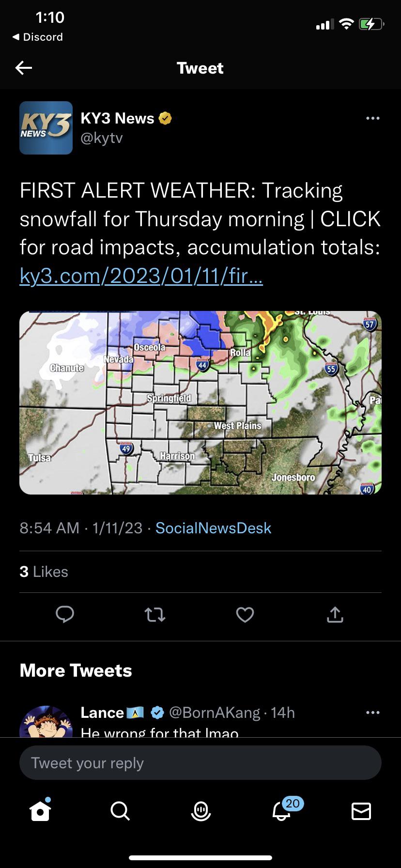Open the reply speech bubble icon
The image size is (401, 868).
tap(65, 614)
